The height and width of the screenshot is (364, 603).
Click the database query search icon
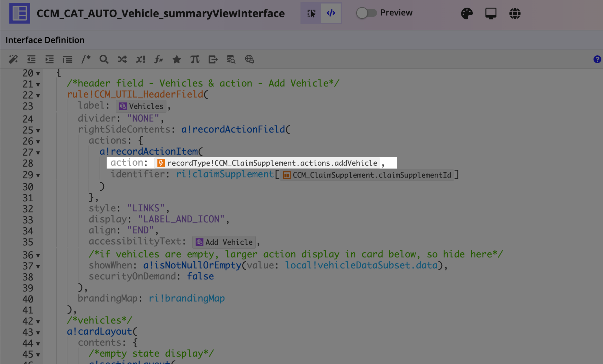click(x=231, y=59)
